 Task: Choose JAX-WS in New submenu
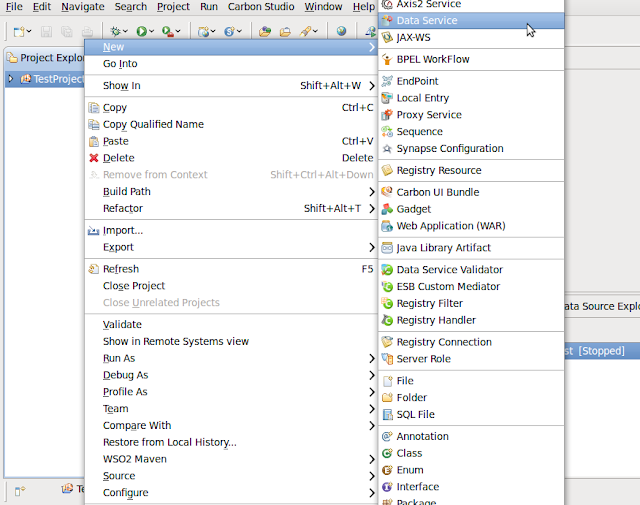pos(471,38)
